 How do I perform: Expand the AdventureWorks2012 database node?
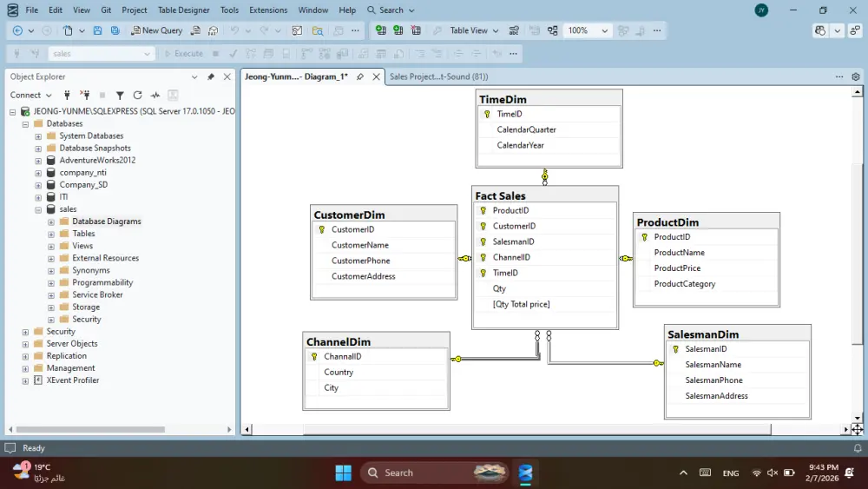click(x=38, y=161)
